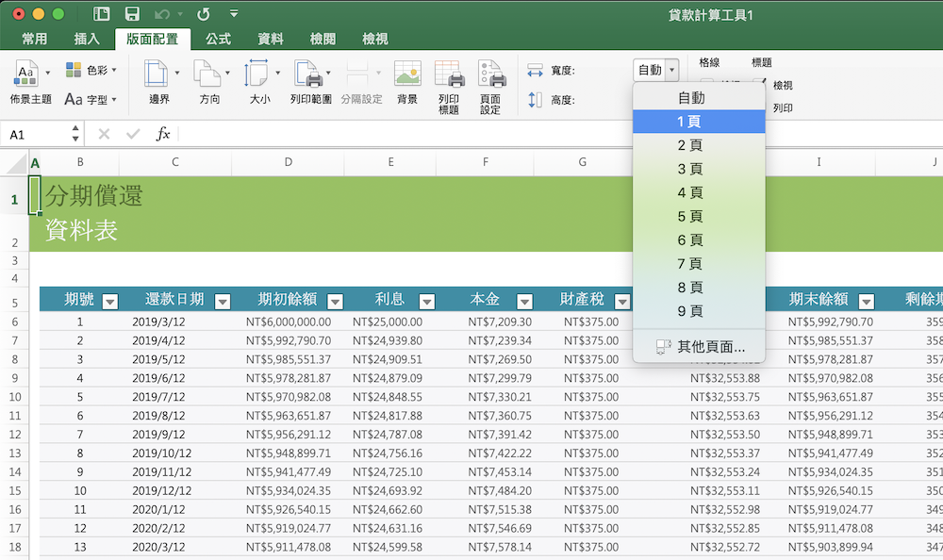Image resolution: width=943 pixels, height=560 pixels.
Task: Expand the 還款日期 column filter dropdown
Action: coord(223,302)
